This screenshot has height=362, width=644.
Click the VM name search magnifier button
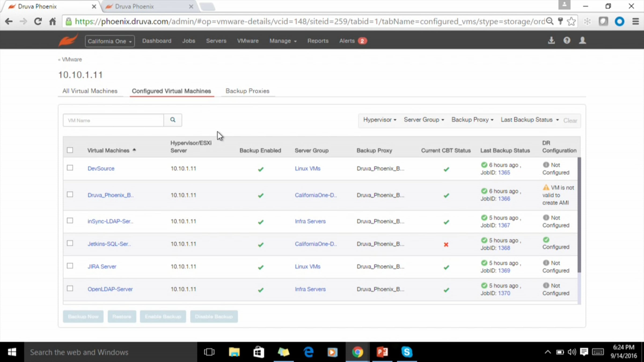[173, 120]
